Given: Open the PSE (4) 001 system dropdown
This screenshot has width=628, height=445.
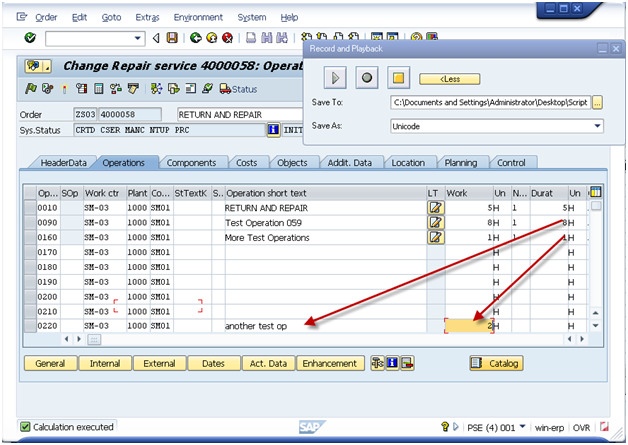Looking at the screenshot, I should click(522, 427).
